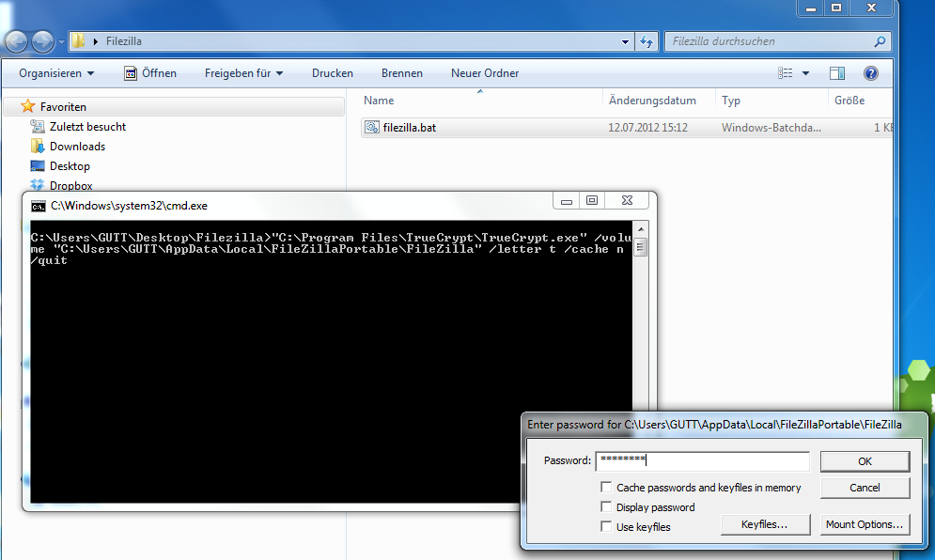935x560 pixels.
Task: Open address bar history dropdown
Action: (x=625, y=41)
